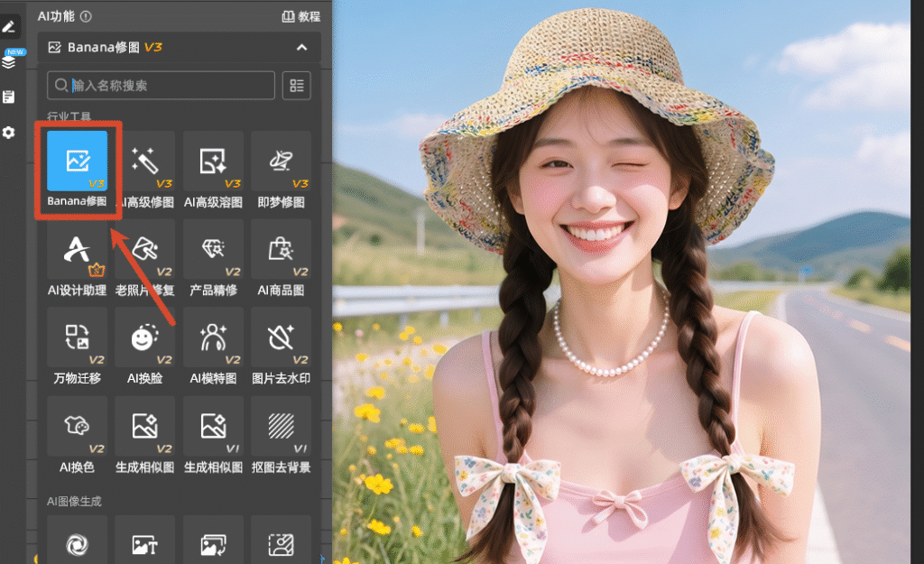Image resolution: width=924 pixels, height=564 pixels.
Task: Select the 产品精修 tool
Action: (x=213, y=251)
